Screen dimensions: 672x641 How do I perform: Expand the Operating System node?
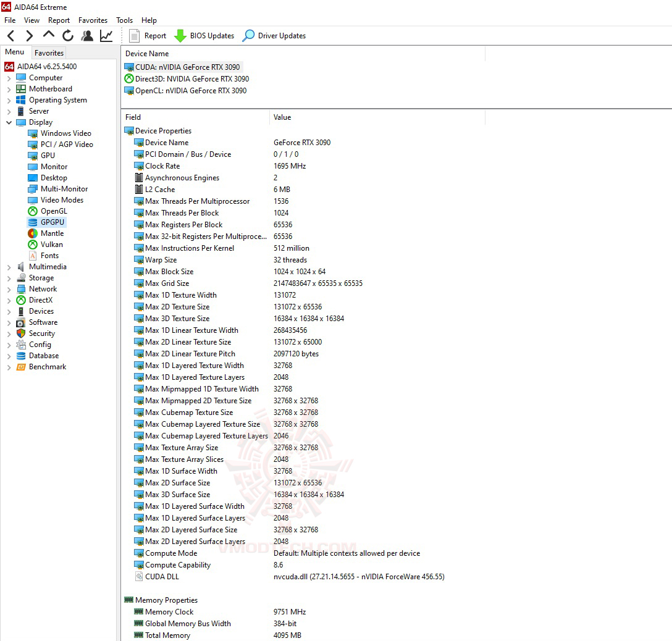[9, 100]
